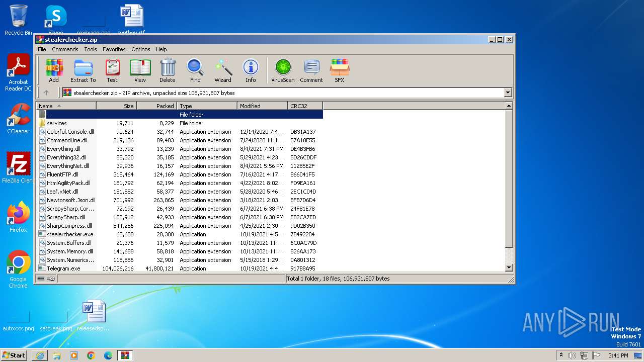Sort by Size column header
This screenshot has height=362, width=644.
(116, 106)
